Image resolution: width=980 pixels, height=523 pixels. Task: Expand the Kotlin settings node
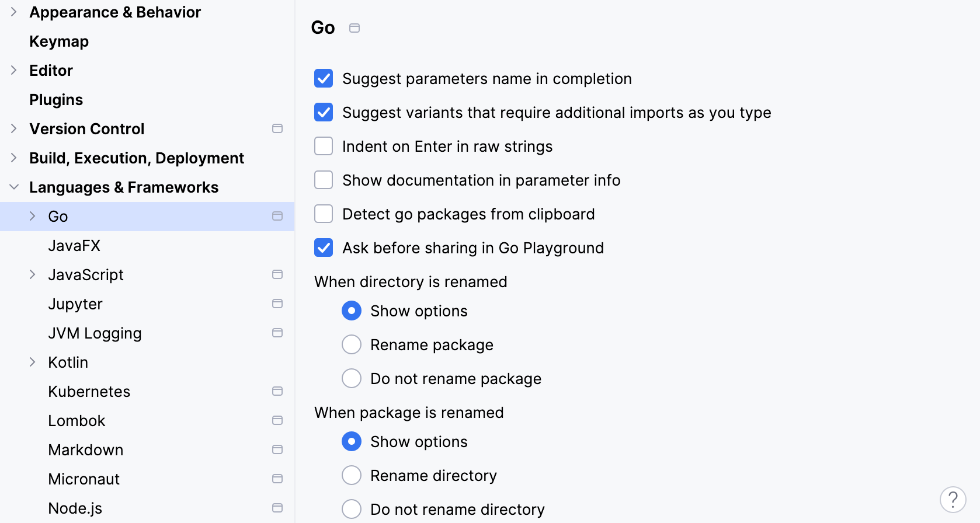point(33,362)
